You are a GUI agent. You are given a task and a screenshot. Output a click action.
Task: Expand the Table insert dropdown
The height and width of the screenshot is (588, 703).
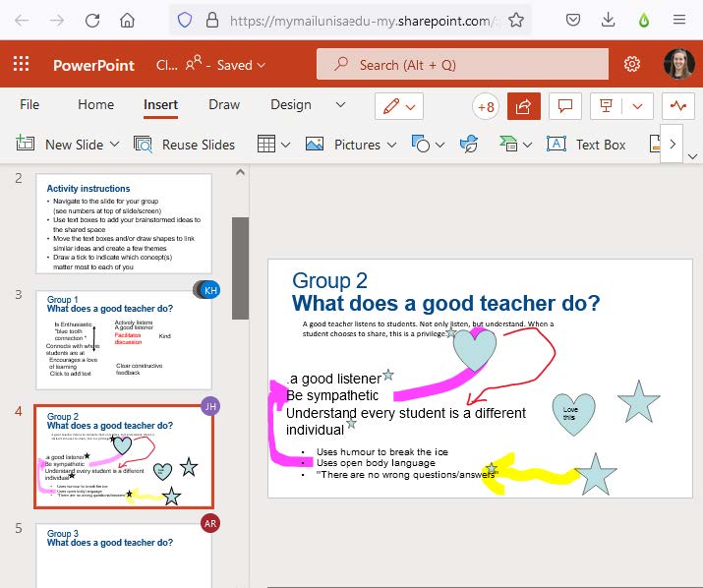click(285, 145)
